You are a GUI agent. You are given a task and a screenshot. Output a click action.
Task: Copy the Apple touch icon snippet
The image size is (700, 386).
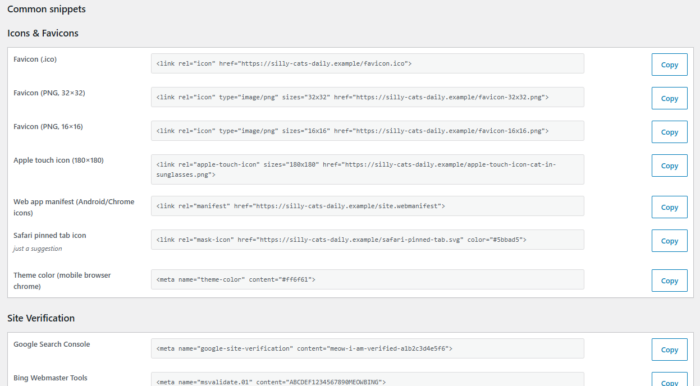669,166
